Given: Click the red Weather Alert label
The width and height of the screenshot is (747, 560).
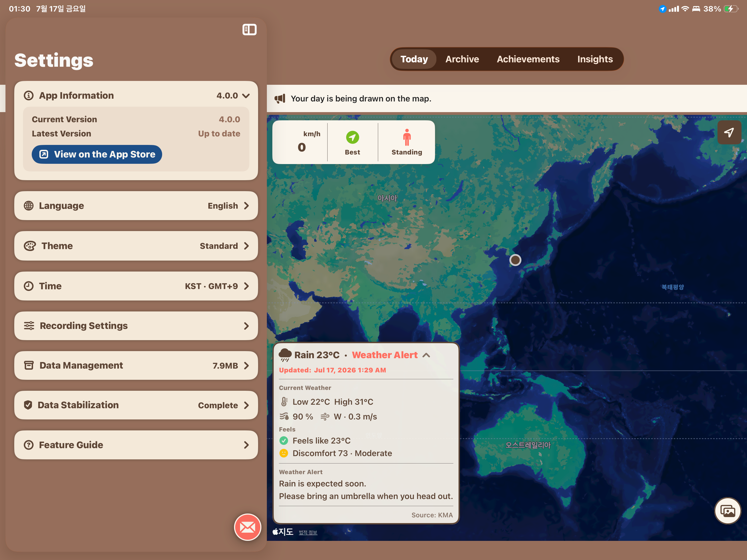Looking at the screenshot, I should [x=385, y=355].
